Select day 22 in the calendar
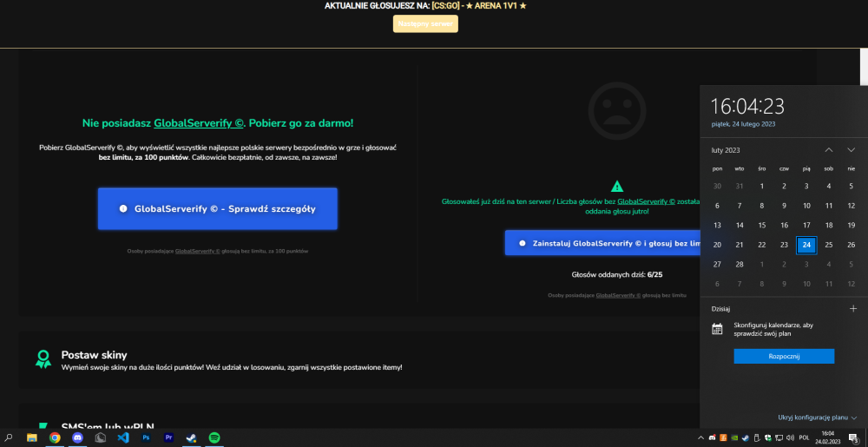The image size is (868, 447). [762, 245]
